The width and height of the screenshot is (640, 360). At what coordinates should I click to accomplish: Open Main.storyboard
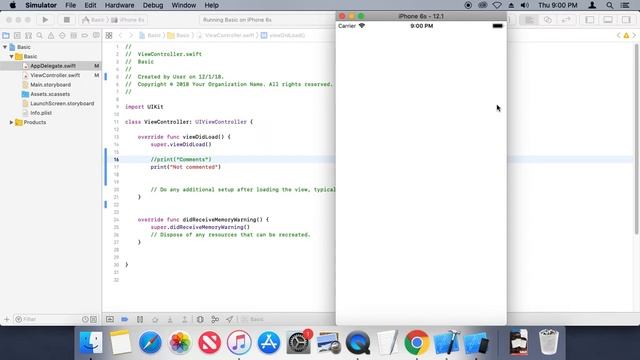(x=51, y=84)
